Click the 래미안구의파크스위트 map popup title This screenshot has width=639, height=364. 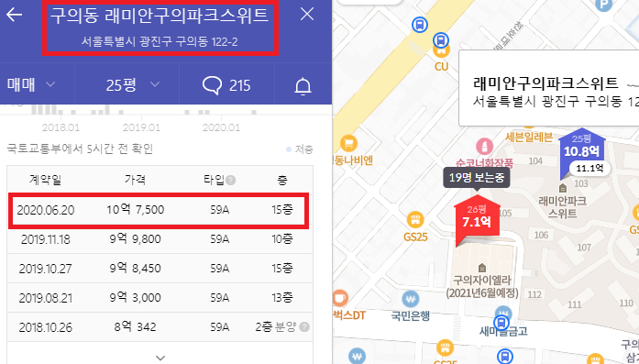(545, 83)
